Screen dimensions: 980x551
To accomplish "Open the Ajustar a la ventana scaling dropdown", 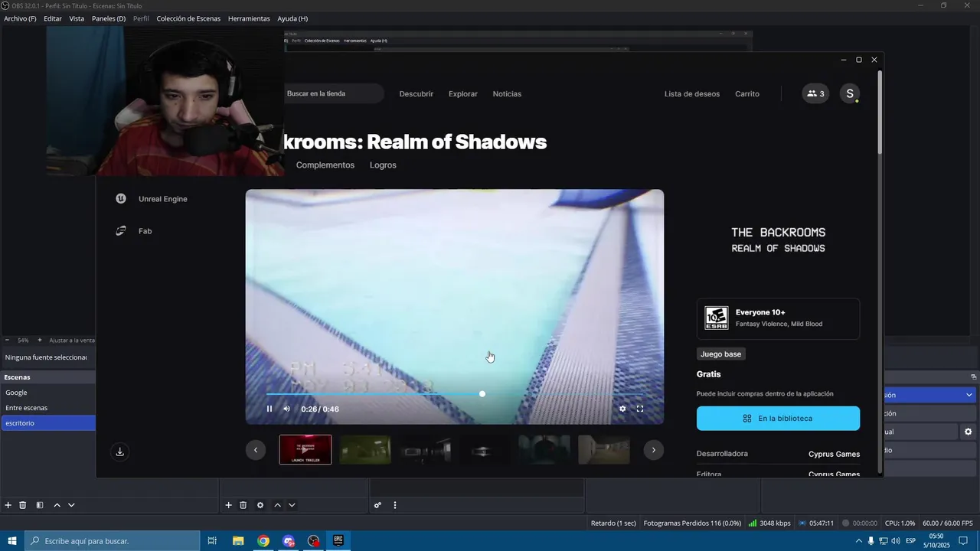I will coord(71,340).
